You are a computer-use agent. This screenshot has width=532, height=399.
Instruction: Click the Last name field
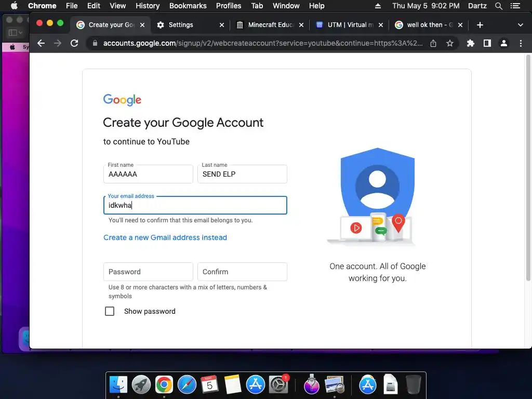pos(242,174)
